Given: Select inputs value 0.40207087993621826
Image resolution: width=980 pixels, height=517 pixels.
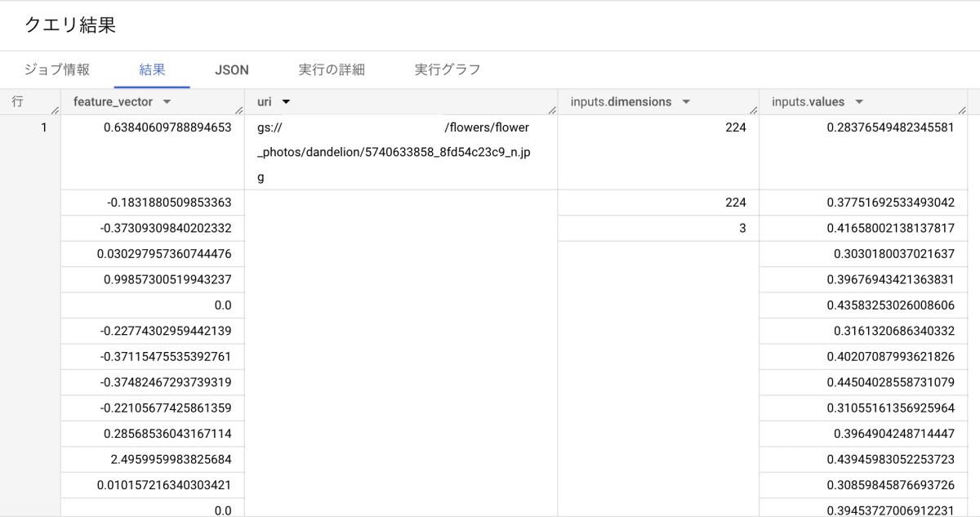Looking at the screenshot, I should coord(864,356).
